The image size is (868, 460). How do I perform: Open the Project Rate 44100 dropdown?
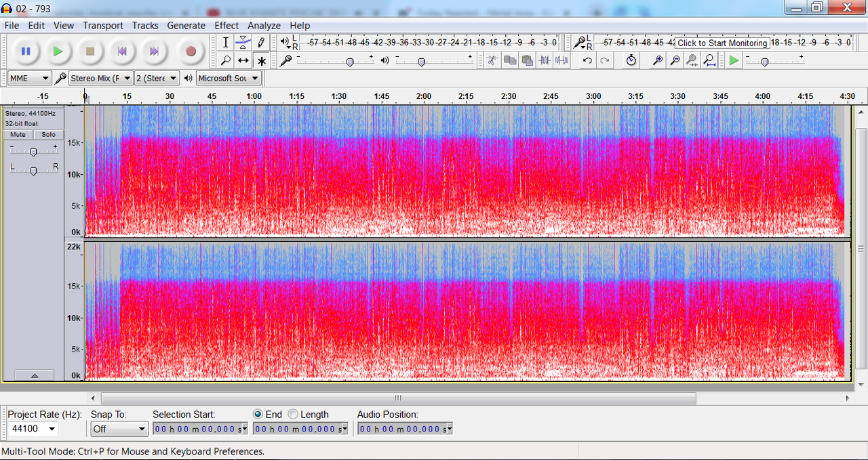(33, 429)
